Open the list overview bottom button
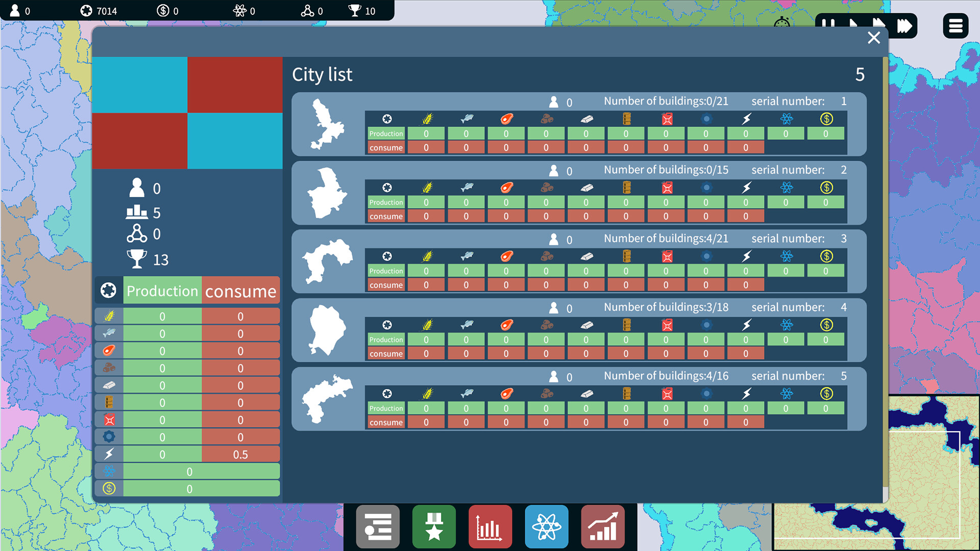 click(378, 527)
